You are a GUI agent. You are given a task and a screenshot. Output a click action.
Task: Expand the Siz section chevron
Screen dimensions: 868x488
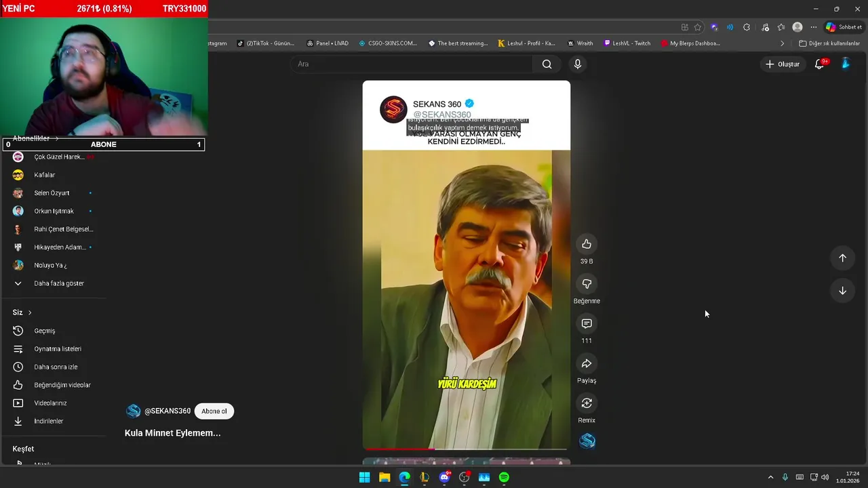pyautogui.click(x=30, y=312)
